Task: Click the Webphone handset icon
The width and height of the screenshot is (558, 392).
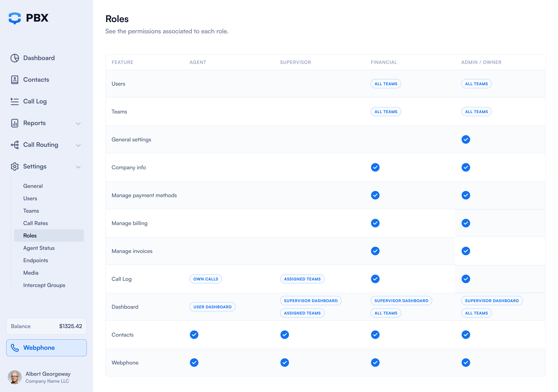Action: [15, 348]
